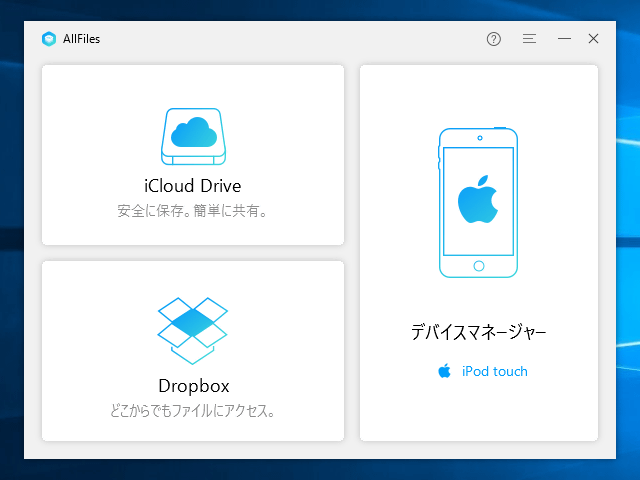The width and height of the screenshot is (640, 480).
Task: Minimize the AllFiles window
Action: click(564, 39)
